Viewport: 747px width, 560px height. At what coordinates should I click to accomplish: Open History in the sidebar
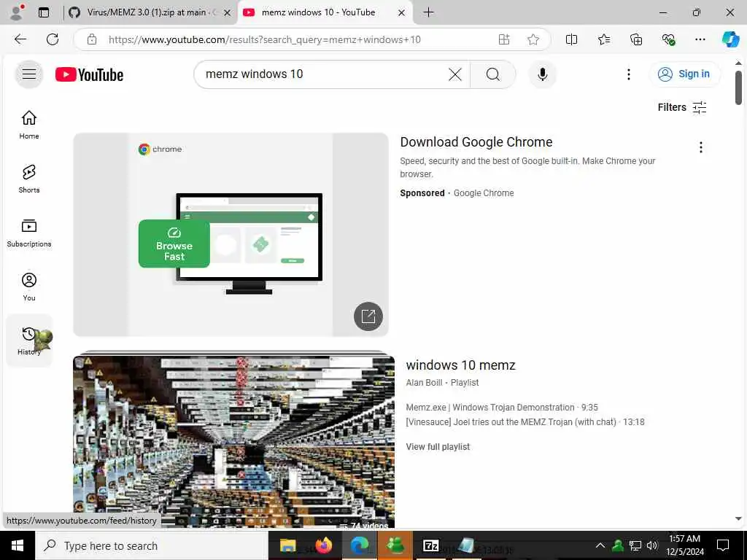[x=29, y=341]
